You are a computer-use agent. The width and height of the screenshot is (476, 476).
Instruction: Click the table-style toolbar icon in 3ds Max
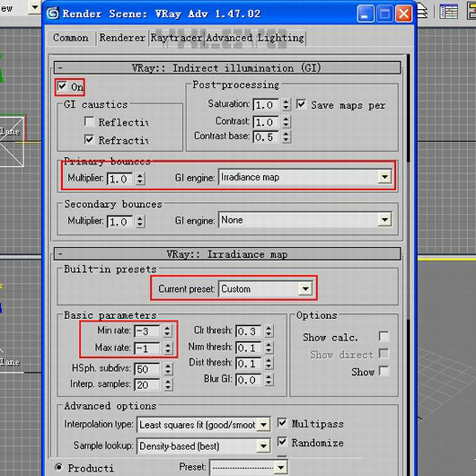point(449,12)
